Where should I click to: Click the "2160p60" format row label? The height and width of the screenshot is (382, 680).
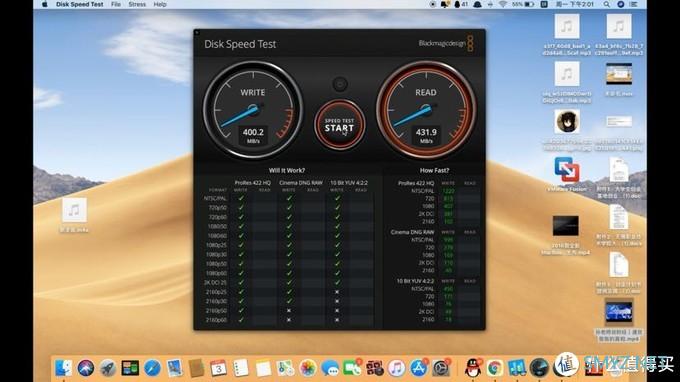(x=216, y=320)
